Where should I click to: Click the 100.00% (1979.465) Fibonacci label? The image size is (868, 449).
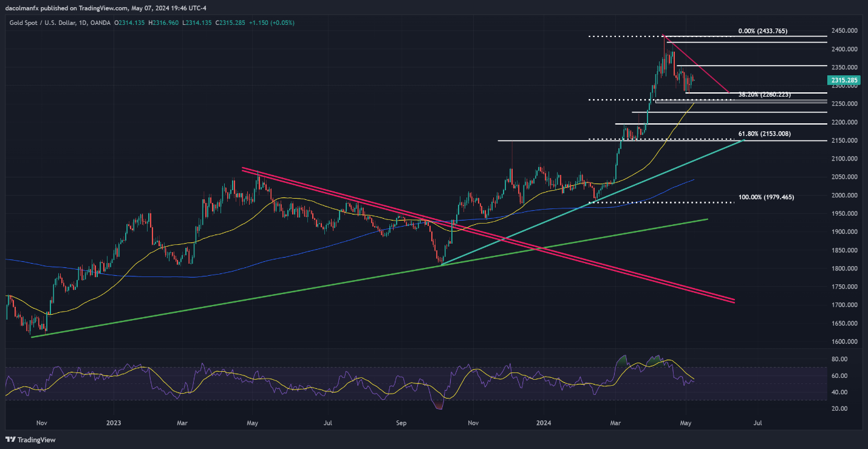pyautogui.click(x=766, y=197)
